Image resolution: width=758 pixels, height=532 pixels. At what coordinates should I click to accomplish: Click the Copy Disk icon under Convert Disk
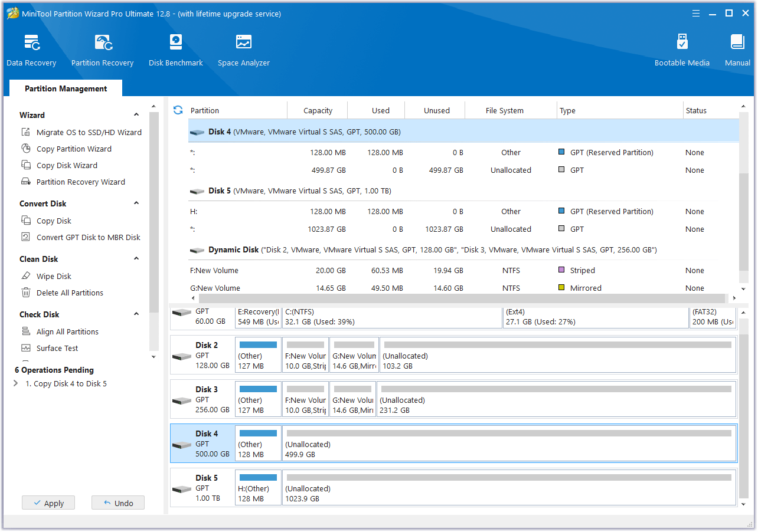coord(26,221)
